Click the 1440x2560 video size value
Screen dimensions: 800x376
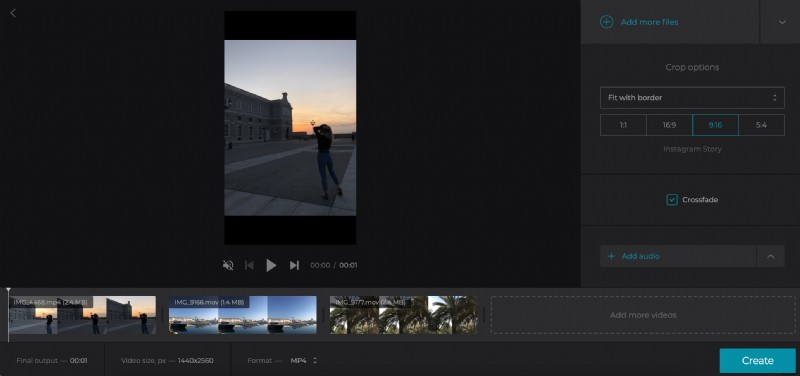click(x=195, y=361)
